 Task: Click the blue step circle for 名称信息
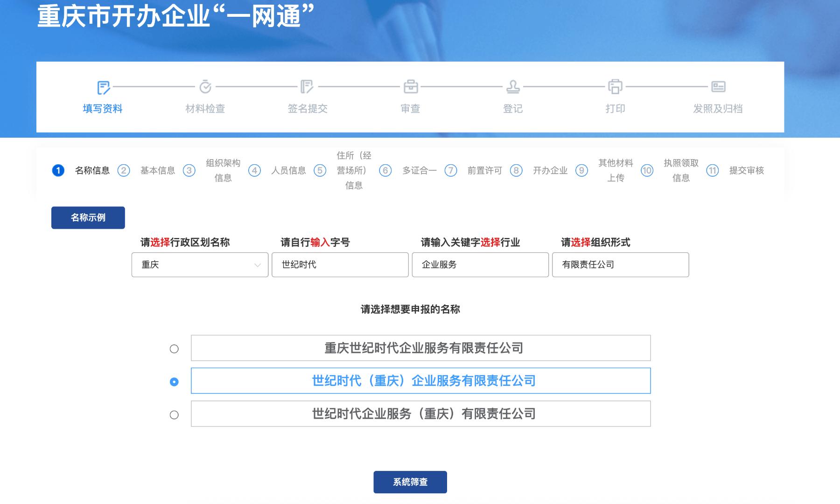click(58, 170)
